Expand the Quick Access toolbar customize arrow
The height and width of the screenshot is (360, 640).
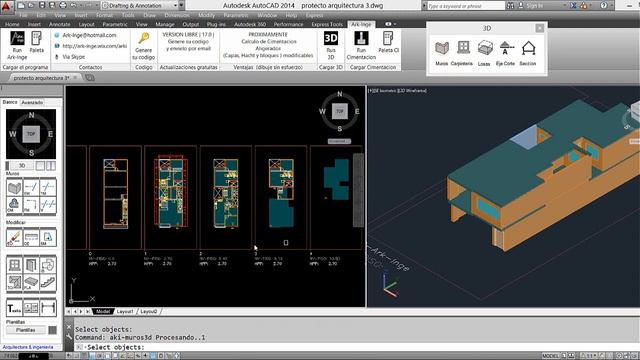pyautogui.click(x=182, y=6)
